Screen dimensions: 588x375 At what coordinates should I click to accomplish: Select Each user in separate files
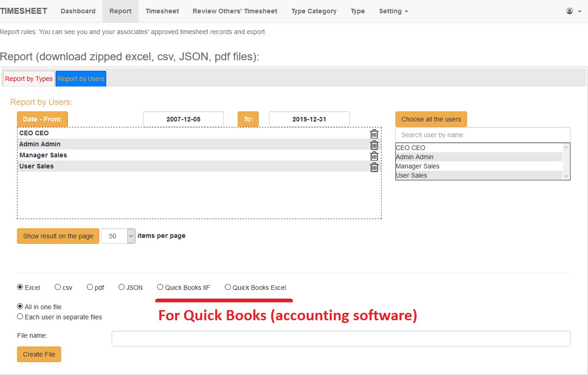[20, 317]
